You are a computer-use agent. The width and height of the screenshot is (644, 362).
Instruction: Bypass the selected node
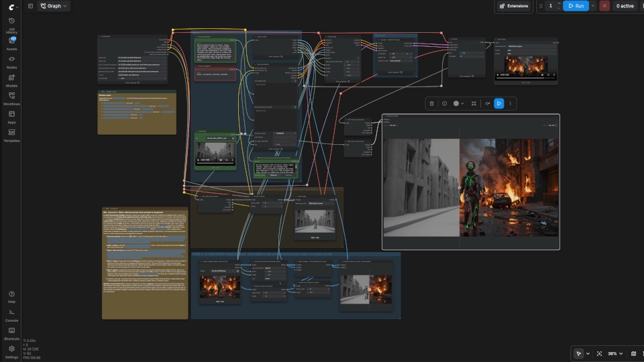[x=487, y=103]
